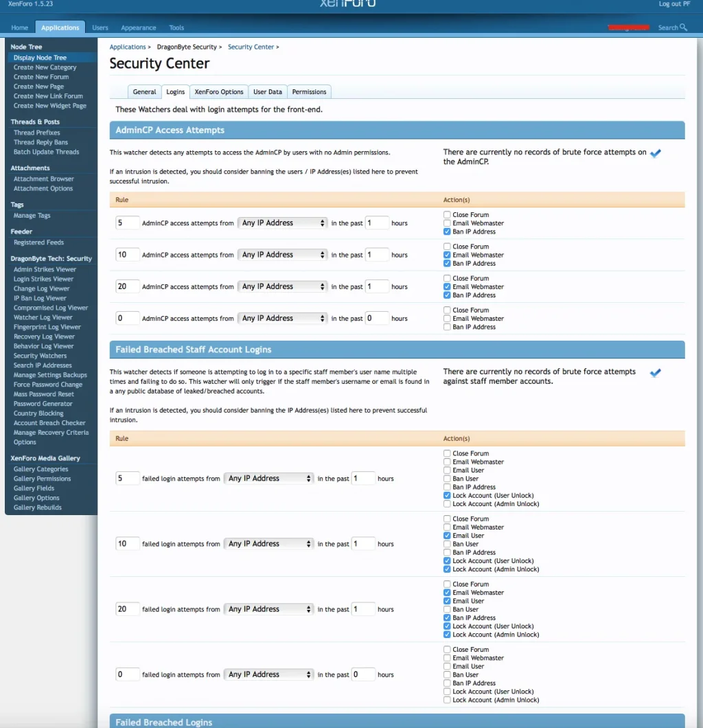
Task: Open the Tools navigation tab
Action: click(176, 27)
